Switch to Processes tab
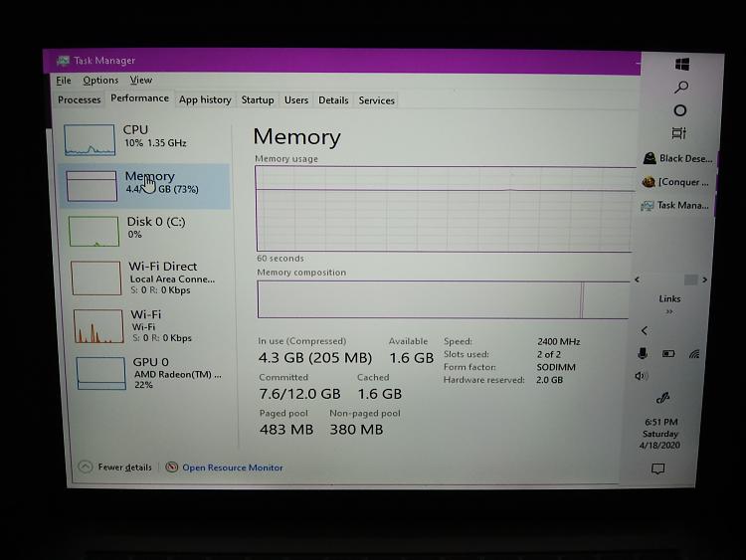This screenshot has height=560, width=746. click(x=79, y=99)
